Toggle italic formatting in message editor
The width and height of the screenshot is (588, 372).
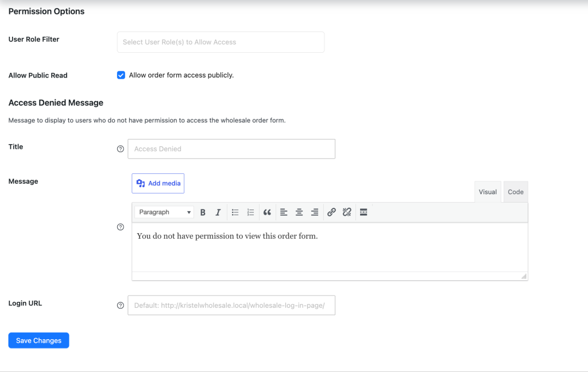click(218, 212)
